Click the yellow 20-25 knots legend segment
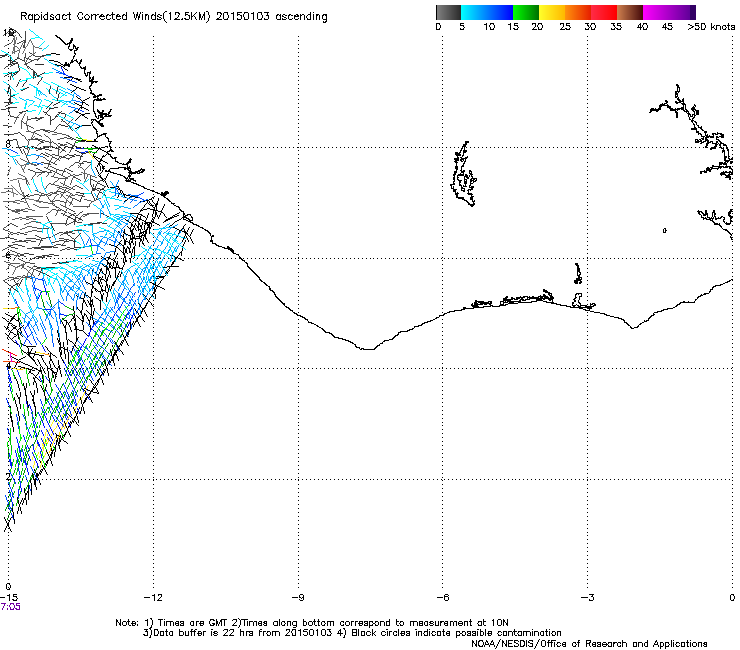The width and height of the screenshot is (740, 650). 552,12
